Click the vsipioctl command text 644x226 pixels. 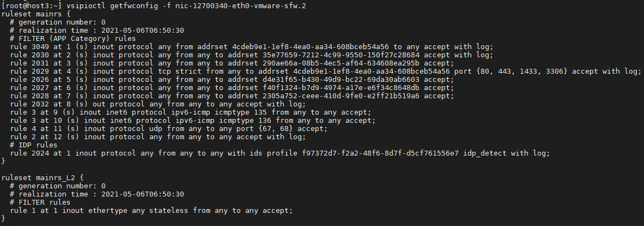tap(86, 6)
